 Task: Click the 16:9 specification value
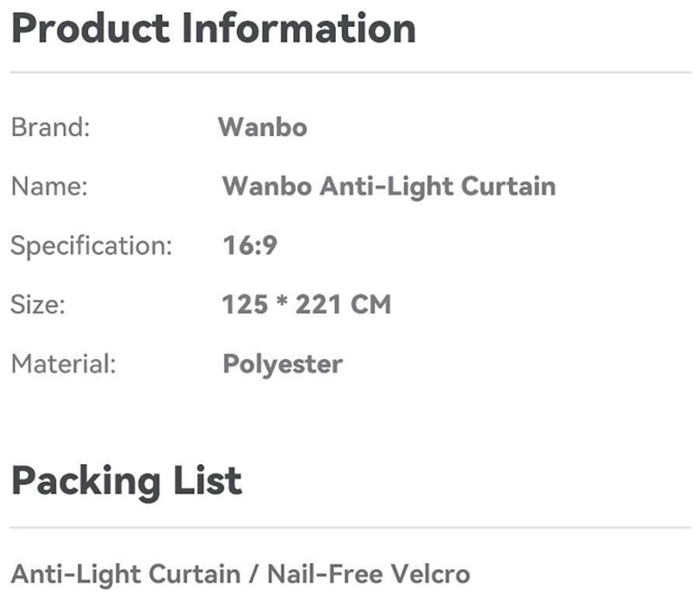coord(250,246)
